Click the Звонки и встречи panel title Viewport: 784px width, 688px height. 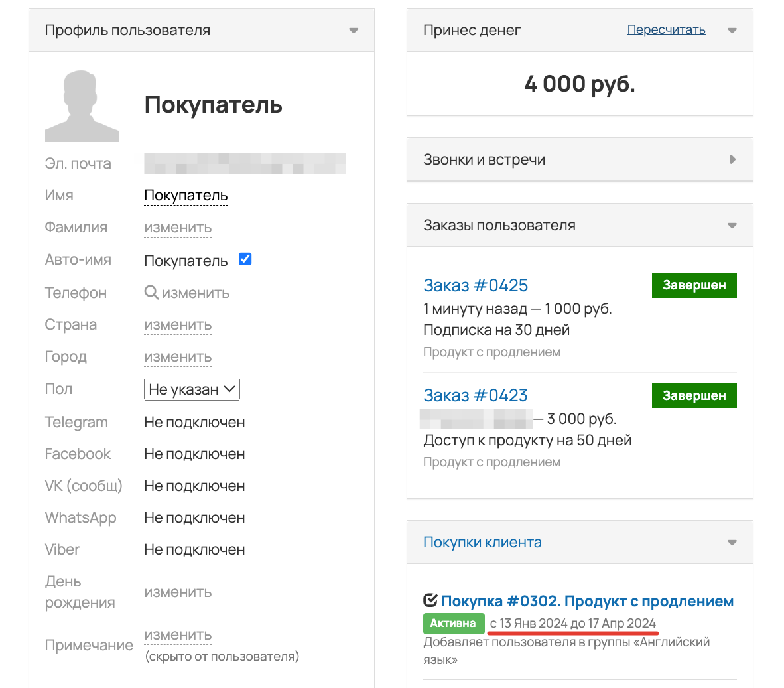484,159
